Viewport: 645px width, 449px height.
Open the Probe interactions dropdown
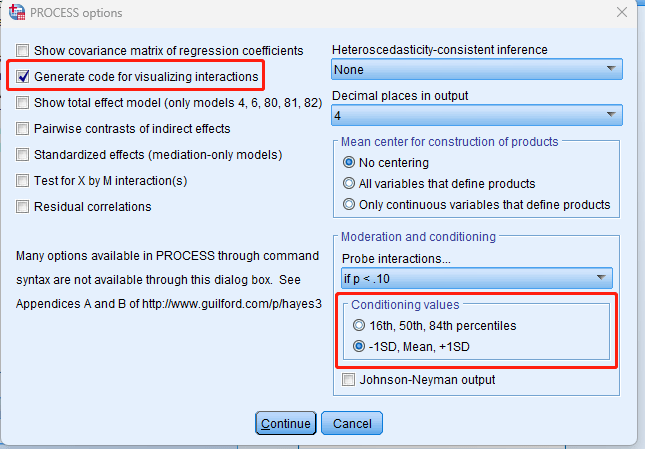(476, 277)
